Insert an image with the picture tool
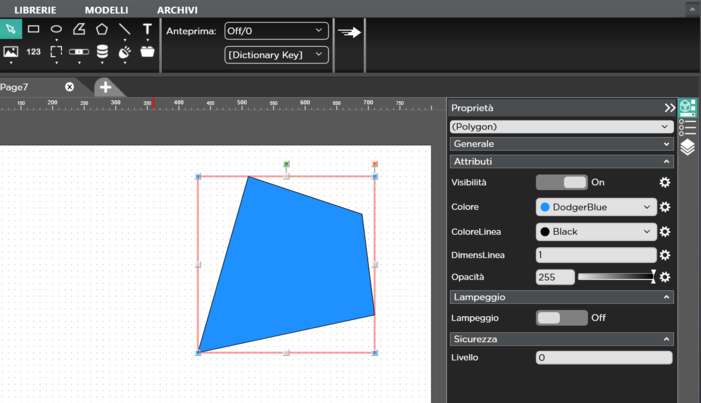The height and width of the screenshot is (403, 701). coord(11,52)
